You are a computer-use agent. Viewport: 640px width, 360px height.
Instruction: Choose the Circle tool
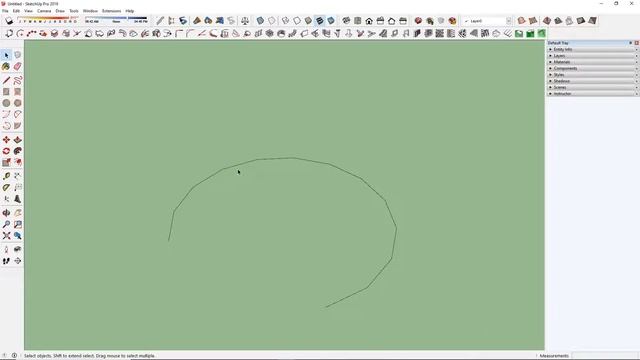click(6, 103)
